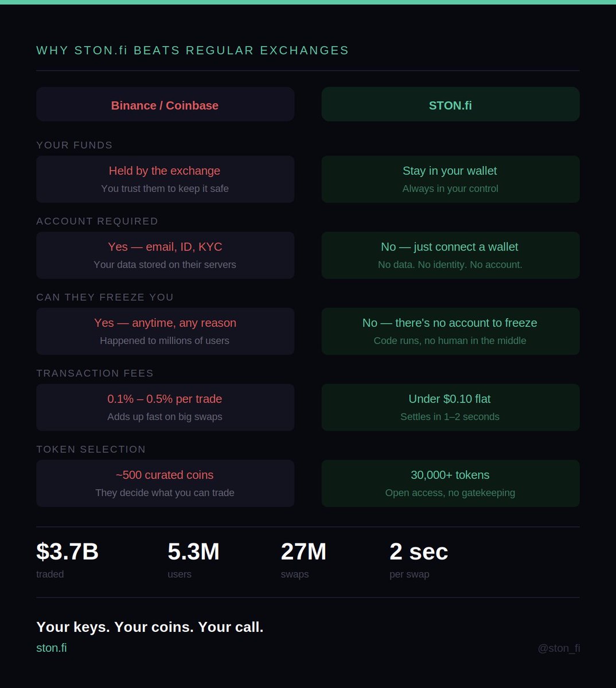Screen dimensions: 616x688
Task: Select the 'Held by the exchange' card
Action: (165, 179)
